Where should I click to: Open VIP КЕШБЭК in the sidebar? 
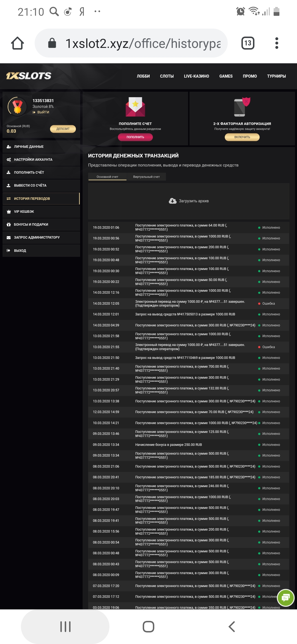(24, 212)
